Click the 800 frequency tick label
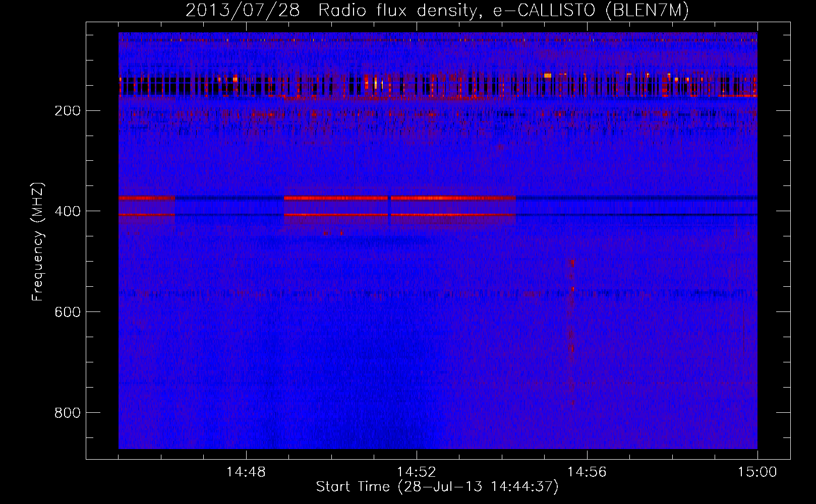This screenshot has height=504, width=816. 67,413
